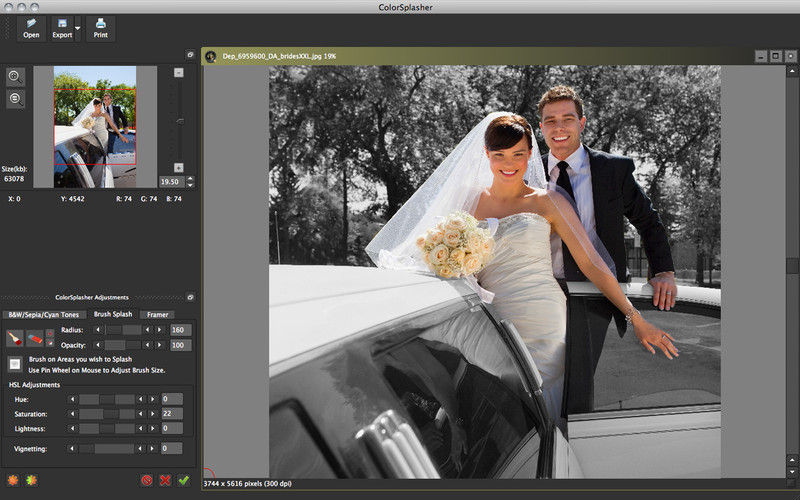Increase Opacity with its far-right arrow
Viewport: 800px width, 500px height.
(x=159, y=345)
